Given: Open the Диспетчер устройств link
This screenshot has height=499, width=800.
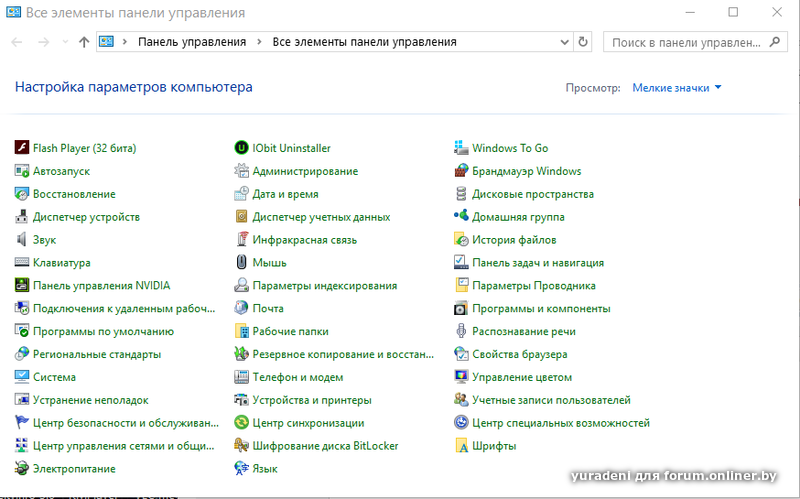Looking at the screenshot, I should tap(86, 217).
